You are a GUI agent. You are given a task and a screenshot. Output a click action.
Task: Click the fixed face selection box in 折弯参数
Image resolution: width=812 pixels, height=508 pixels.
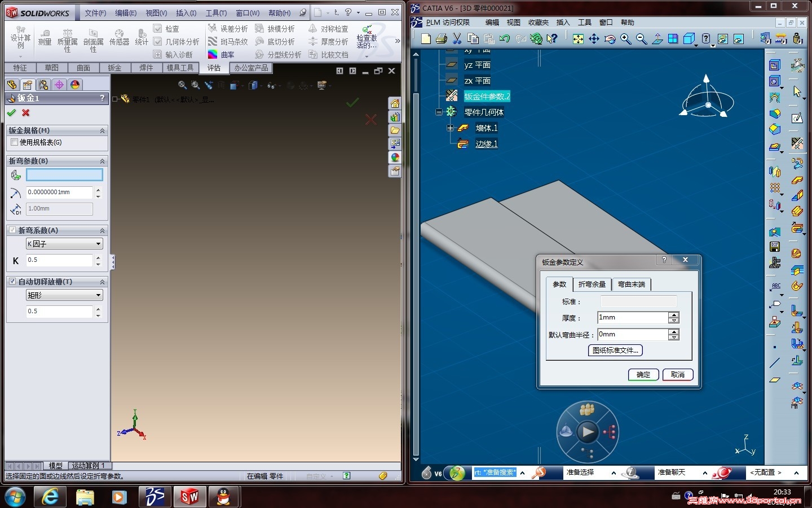64,175
